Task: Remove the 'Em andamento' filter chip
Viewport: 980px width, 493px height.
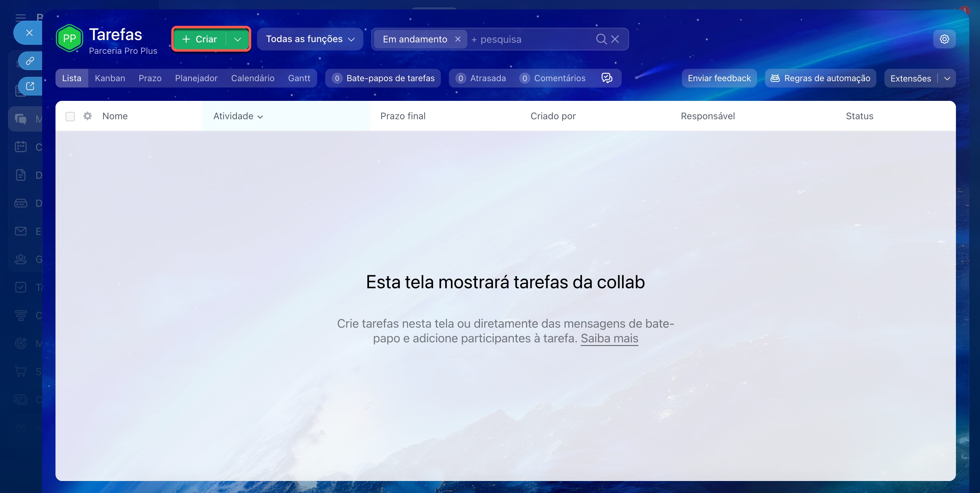Action: tap(458, 39)
